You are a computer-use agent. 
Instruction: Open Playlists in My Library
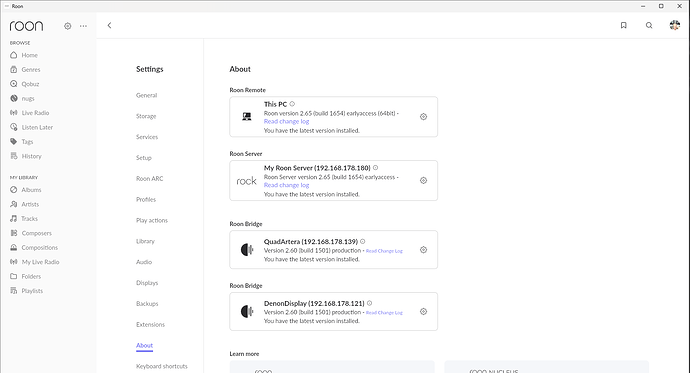click(x=32, y=291)
